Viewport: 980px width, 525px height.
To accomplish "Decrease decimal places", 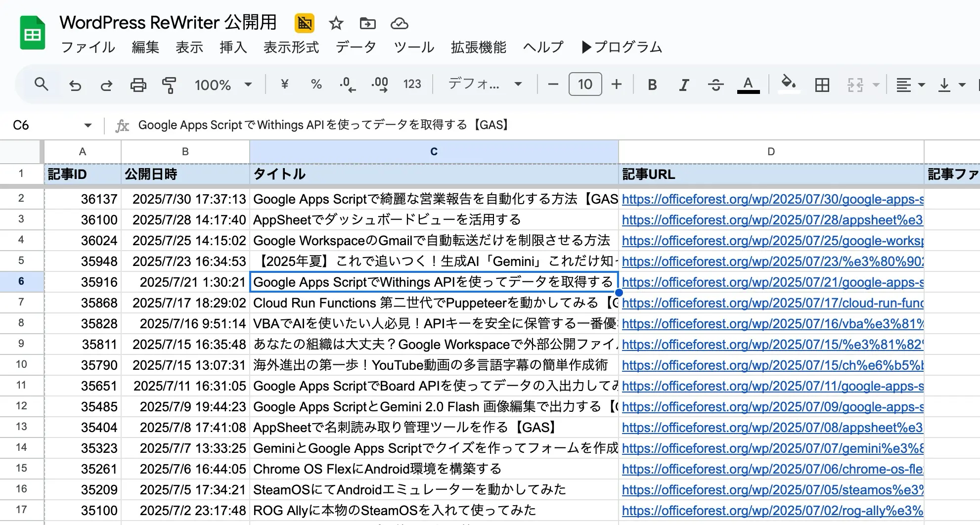I will click(x=347, y=85).
